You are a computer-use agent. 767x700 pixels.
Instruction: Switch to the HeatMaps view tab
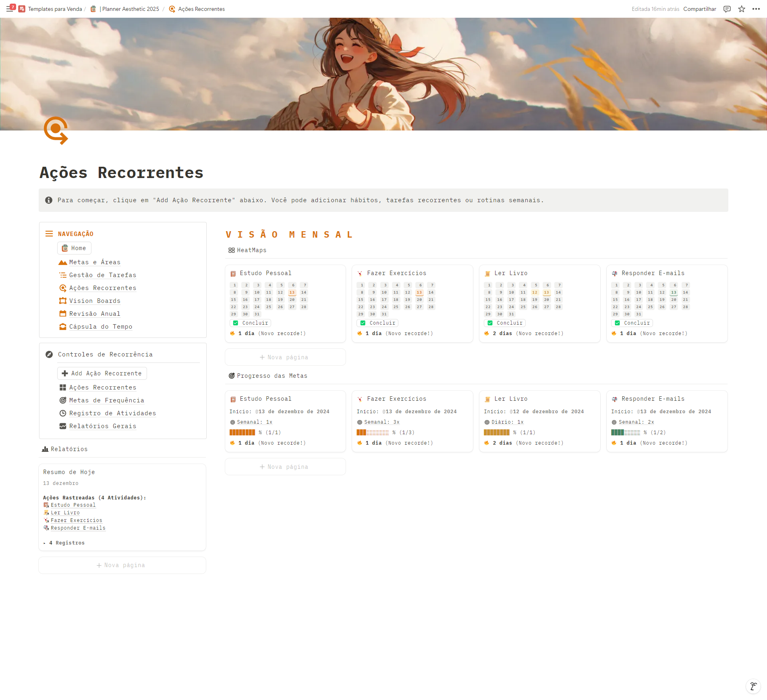pyautogui.click(x=247, y=251)
